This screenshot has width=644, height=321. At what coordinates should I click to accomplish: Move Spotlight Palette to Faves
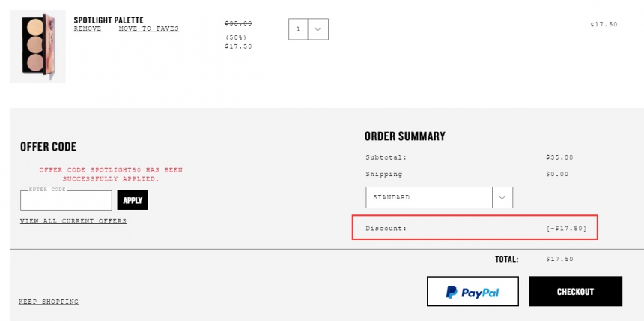click(149, 28)
